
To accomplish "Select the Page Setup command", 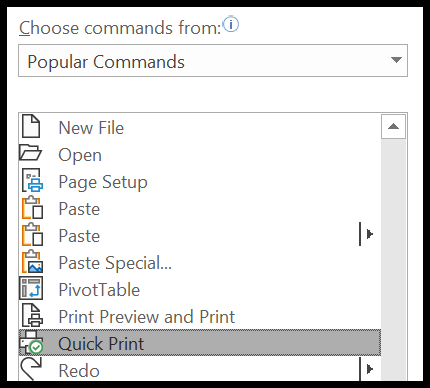I will click(x=200, y=182).
